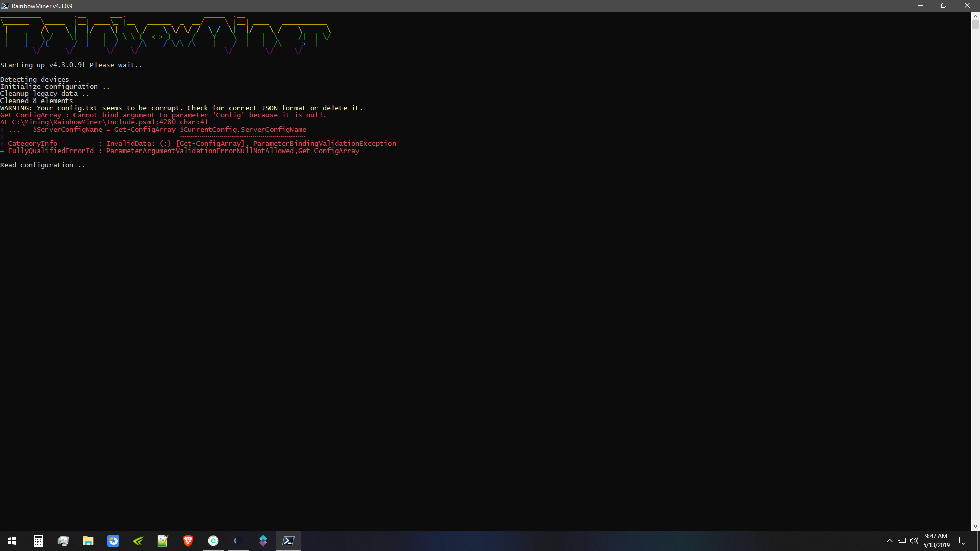The width and height of the screenshot is (980, 551).
Task: Open the hardware monitor app with graph icon
Action: [x=63, y=541]
